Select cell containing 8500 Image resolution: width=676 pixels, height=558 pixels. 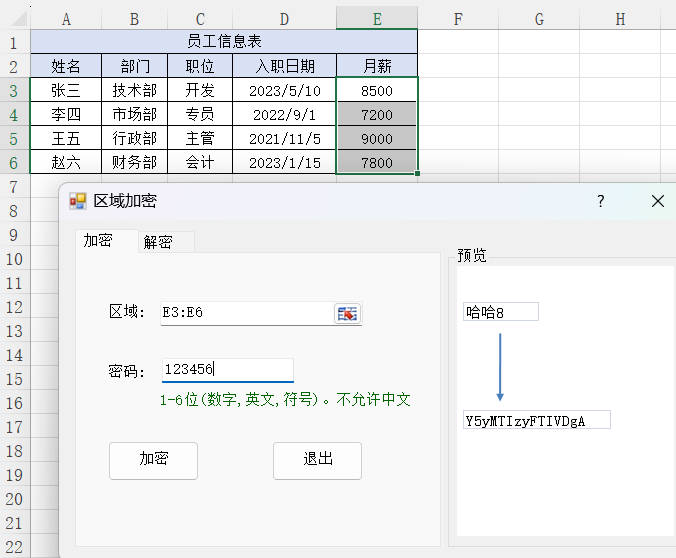tap(377, 90)
